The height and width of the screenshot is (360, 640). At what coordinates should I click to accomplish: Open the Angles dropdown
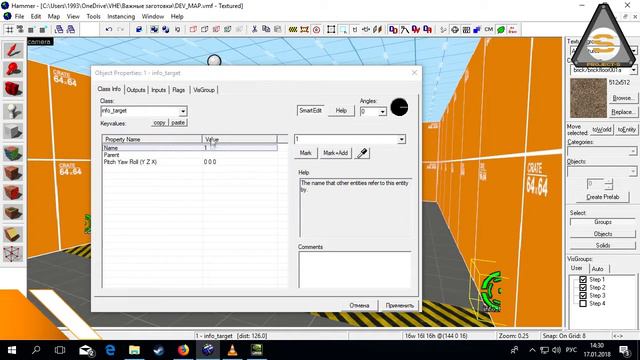tap(382, 111)
